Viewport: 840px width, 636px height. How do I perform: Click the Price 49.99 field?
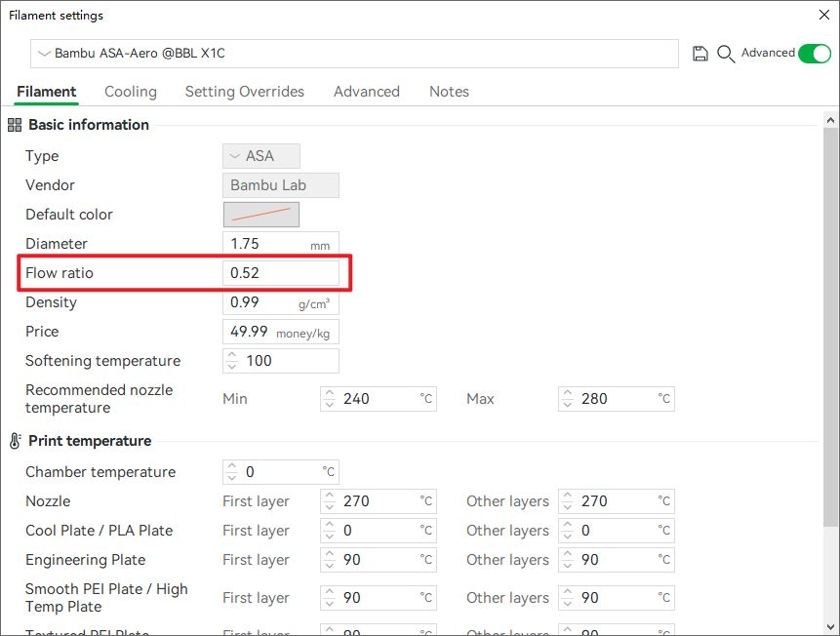[281, 332]
